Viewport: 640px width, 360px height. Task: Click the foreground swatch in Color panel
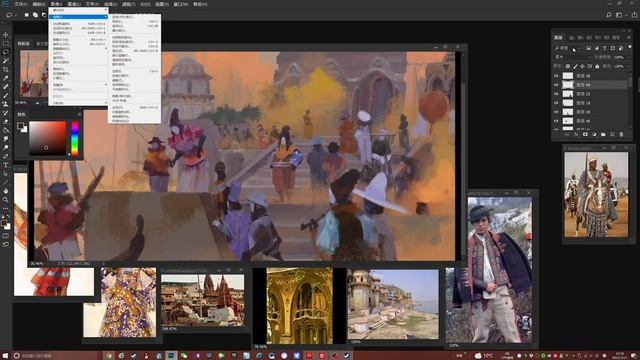click(20, 126)
